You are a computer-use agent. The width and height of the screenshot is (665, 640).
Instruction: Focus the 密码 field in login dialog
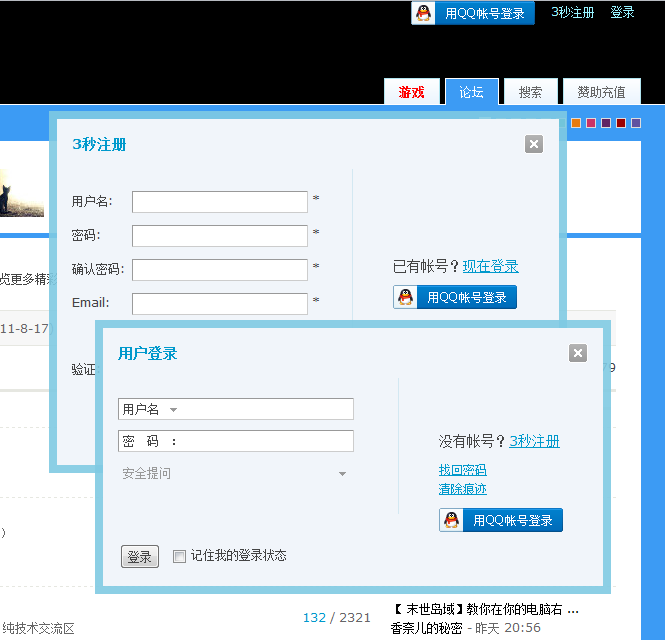click(236, 441)
